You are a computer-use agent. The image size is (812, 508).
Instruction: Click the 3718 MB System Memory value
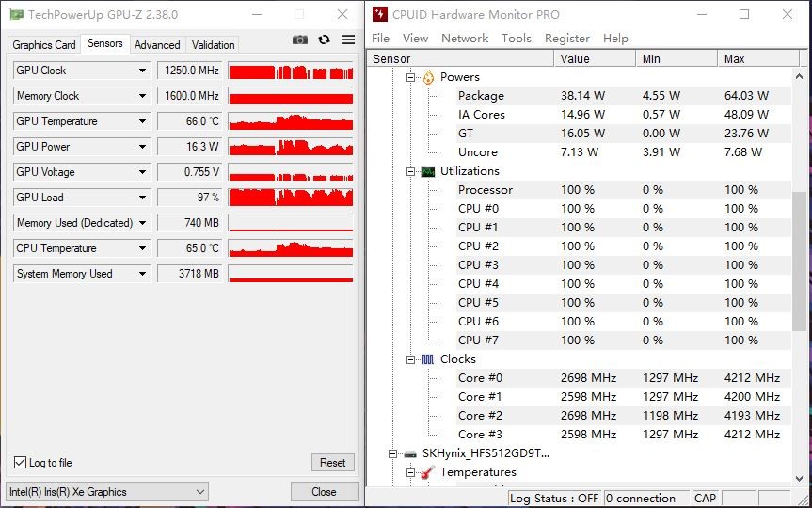[x=190, y=274]
